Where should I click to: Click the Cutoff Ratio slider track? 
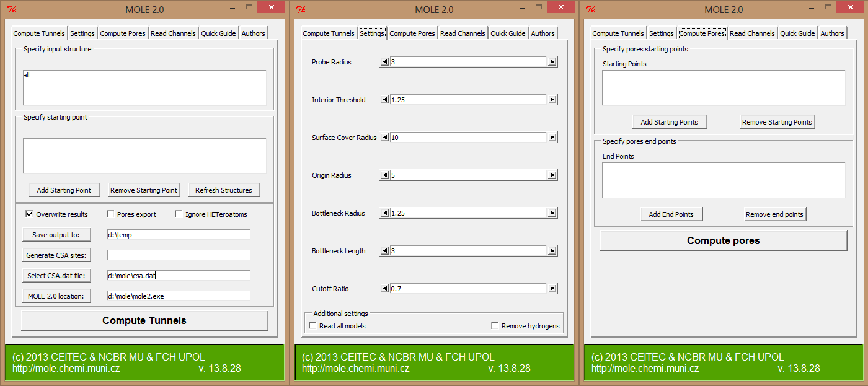[468, 289]
